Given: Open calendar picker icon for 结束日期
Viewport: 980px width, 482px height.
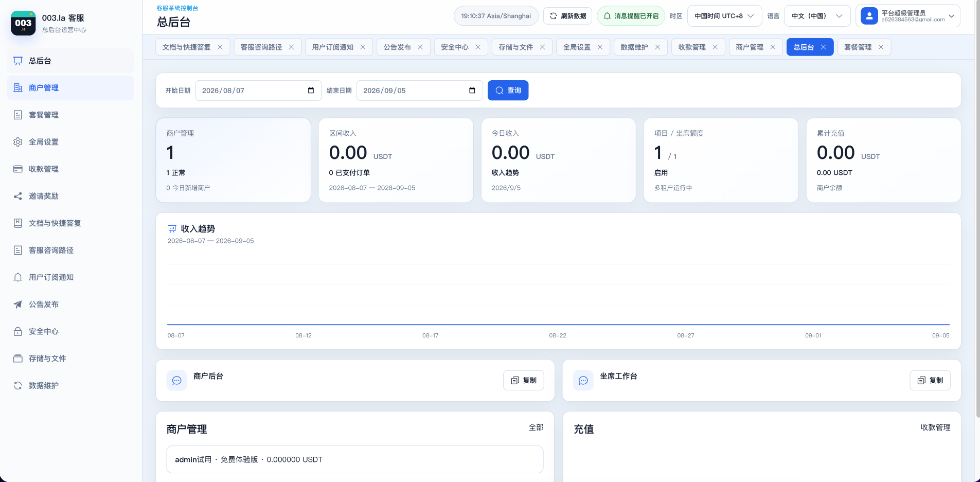Looking at the screenshot, I should click(x=472, y=91).
